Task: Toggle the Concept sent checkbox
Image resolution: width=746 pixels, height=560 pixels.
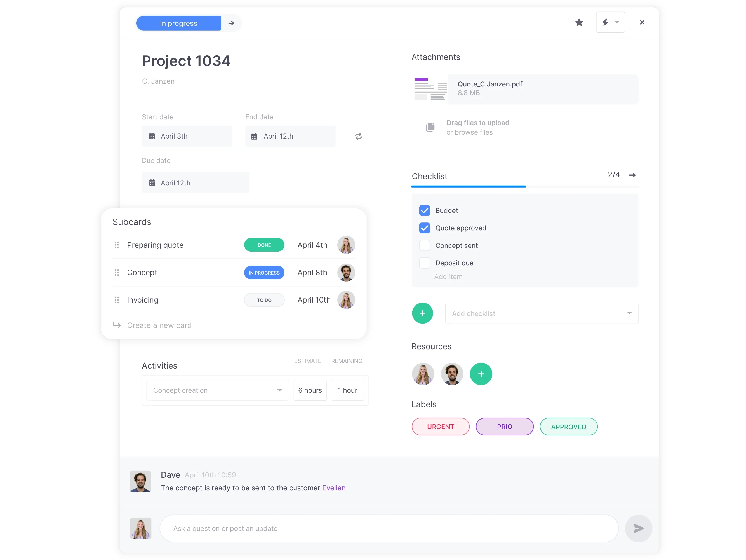Action: 424,245
